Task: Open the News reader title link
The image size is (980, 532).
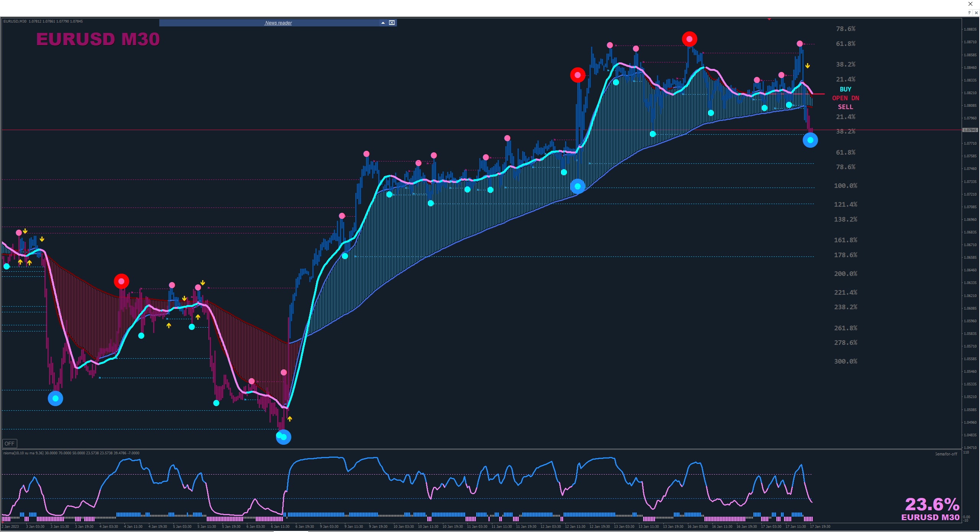Action: pos(278,23)
